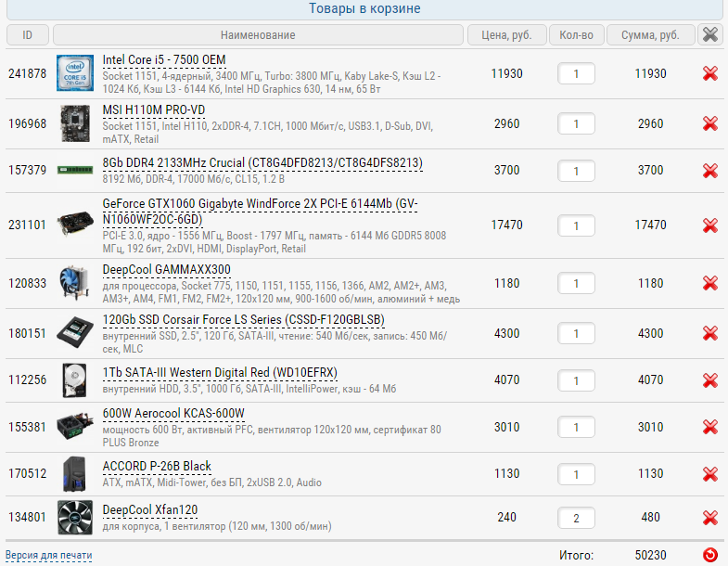
Task: View the Corsair SSD thumbnail
Action: point(75,332)
